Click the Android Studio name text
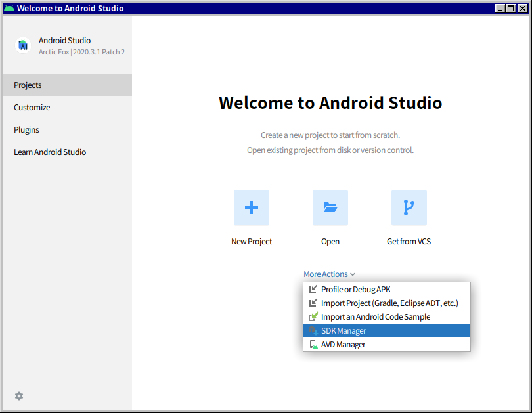The image size is (532, 413). pyautogui.click(x=64, y=40)
